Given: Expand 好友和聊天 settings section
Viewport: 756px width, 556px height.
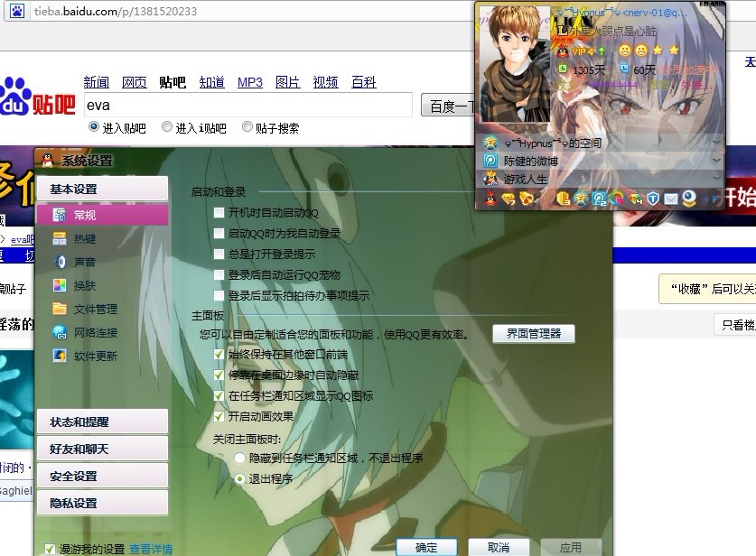Looking at the screenshot, I should [x=102, y=449].
